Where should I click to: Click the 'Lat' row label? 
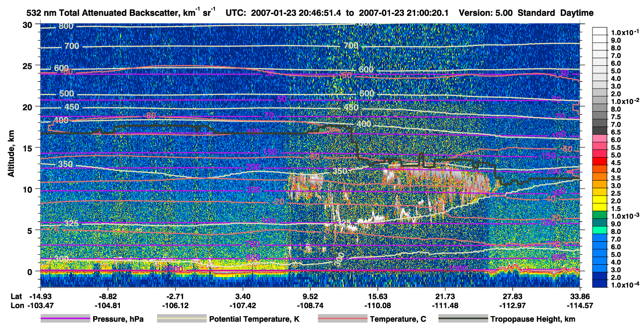16,296
